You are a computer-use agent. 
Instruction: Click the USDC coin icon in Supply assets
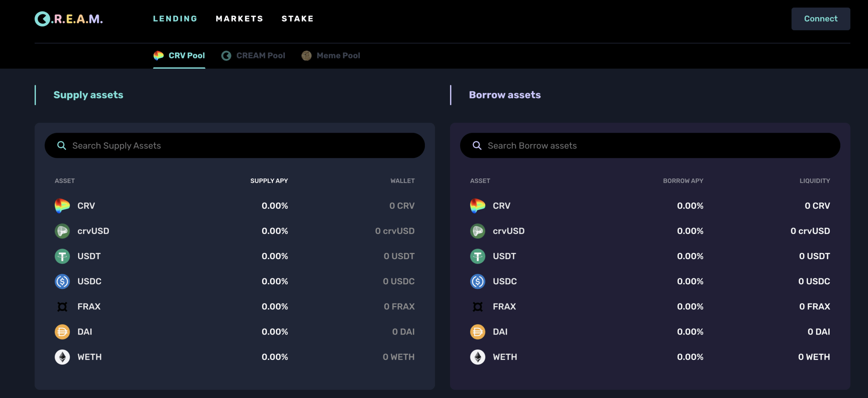coord(62,281)
